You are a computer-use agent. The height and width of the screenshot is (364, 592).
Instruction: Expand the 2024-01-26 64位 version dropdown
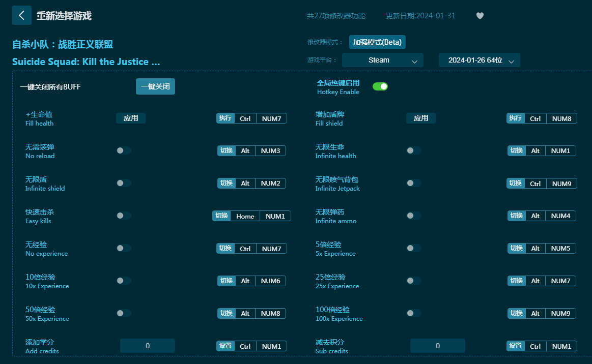[x=479, y=60]
